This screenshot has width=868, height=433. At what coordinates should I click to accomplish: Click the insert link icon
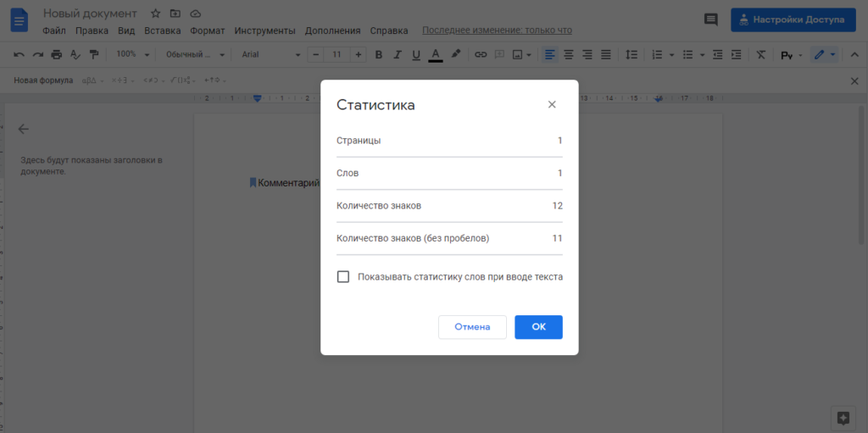point(481,54)
